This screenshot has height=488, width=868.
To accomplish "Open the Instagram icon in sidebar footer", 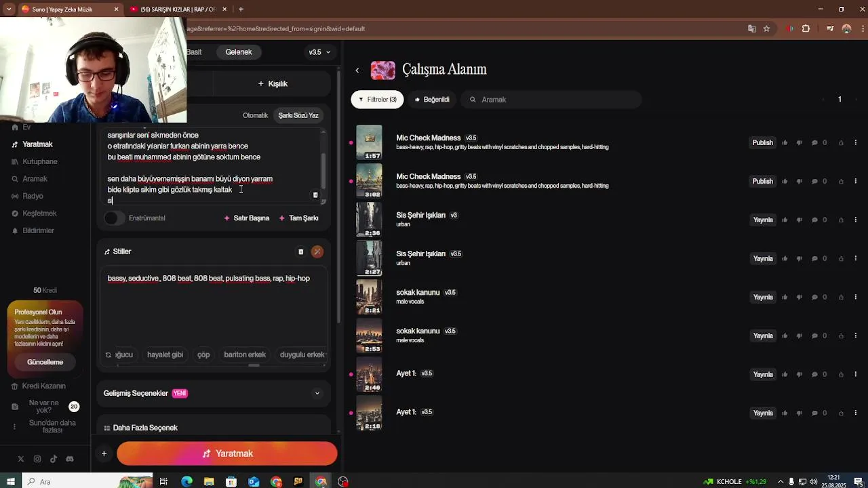I will pyautogui.click(x=37, y=459).
